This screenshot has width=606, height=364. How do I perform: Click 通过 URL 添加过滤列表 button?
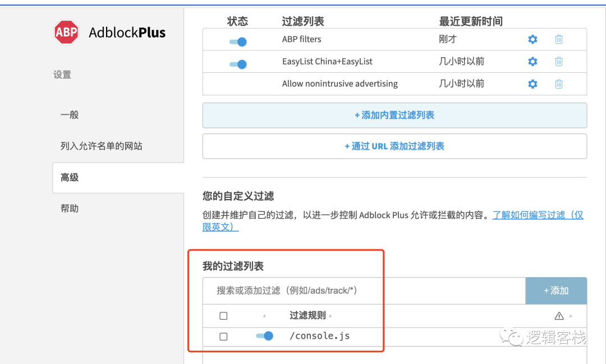click(394, 146)
